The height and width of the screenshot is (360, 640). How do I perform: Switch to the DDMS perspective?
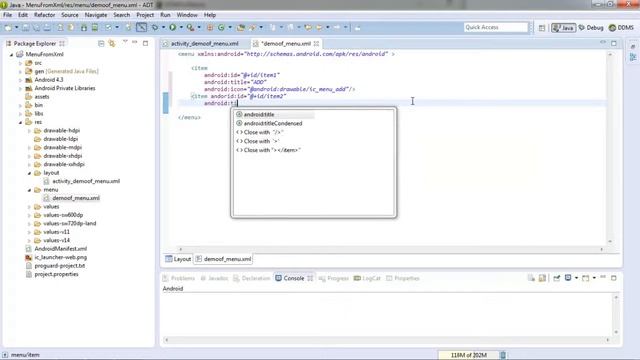click(x=621, y=28)
